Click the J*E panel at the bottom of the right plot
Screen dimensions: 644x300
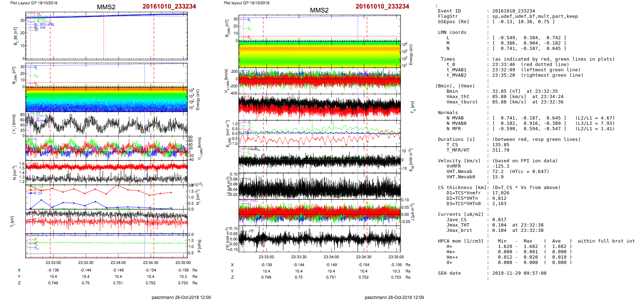click(x=320, y=239)
